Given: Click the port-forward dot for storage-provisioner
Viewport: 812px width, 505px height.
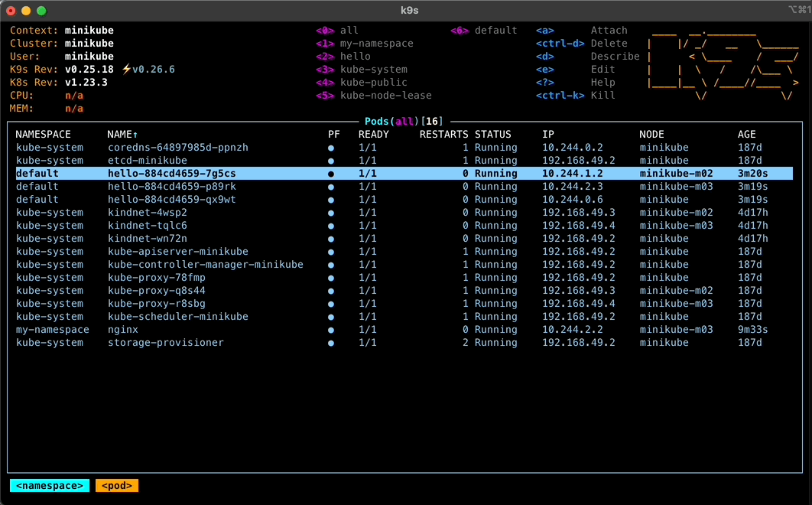Looking at the screenshot, I should click(331, 343).
